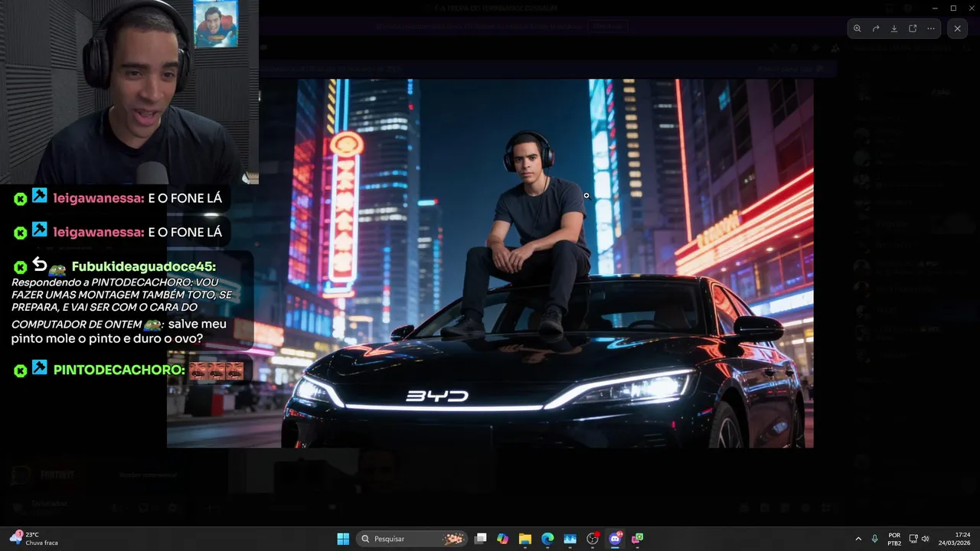Open the POR PTB2 language switcher
Viewport: 980px width, 551px height.
(x=894, y=539)
